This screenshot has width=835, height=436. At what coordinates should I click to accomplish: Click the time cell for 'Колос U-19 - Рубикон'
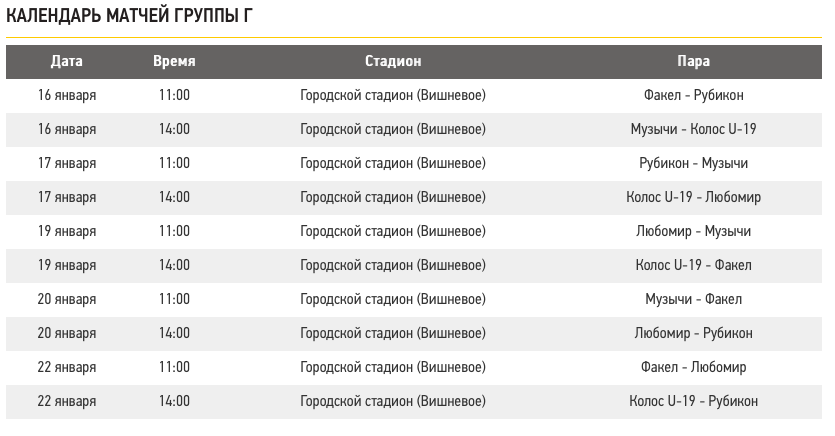[174, 401]
